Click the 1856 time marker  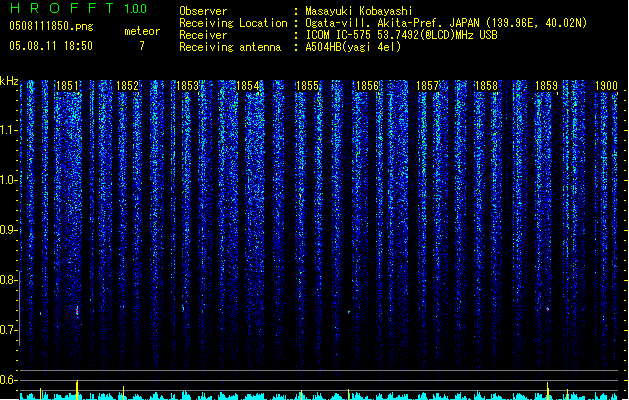(x=367, y=86)
